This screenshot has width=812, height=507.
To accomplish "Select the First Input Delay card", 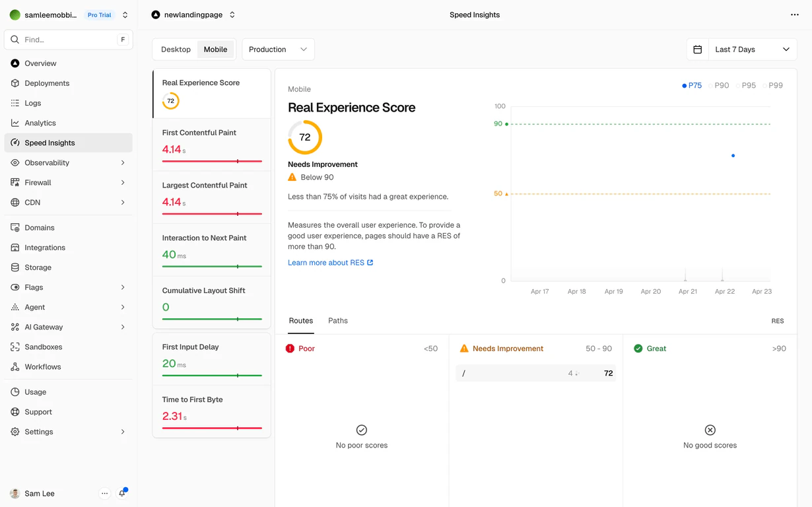I will pos(212,359).
